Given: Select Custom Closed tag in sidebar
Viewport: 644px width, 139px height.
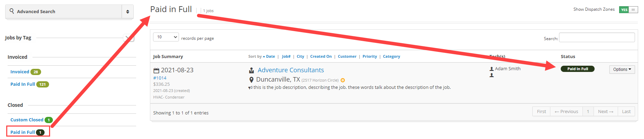Looking at the screenshot, I should (x=27, y=120).
